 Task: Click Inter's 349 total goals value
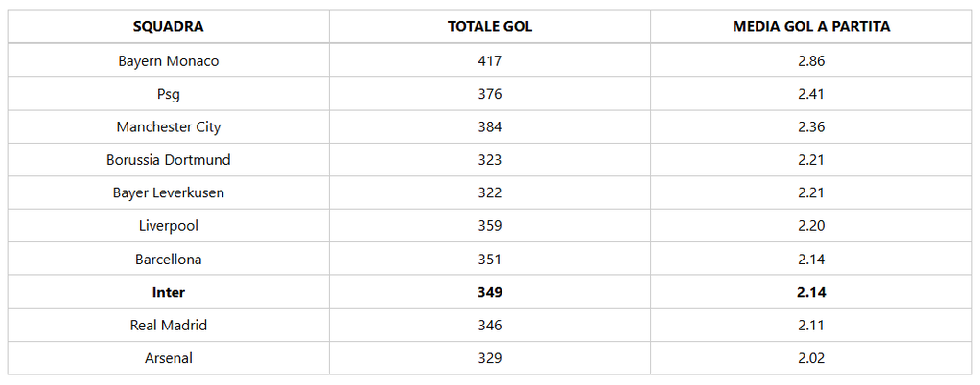tap(489, 292)
